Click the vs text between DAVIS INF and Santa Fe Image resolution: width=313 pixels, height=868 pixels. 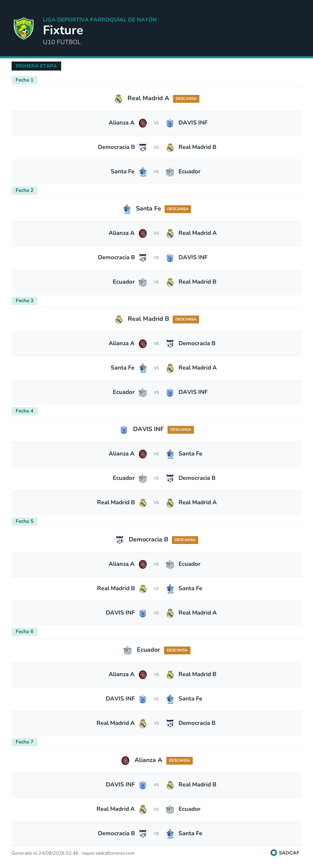pyautogui.click(x=156, y=699)
